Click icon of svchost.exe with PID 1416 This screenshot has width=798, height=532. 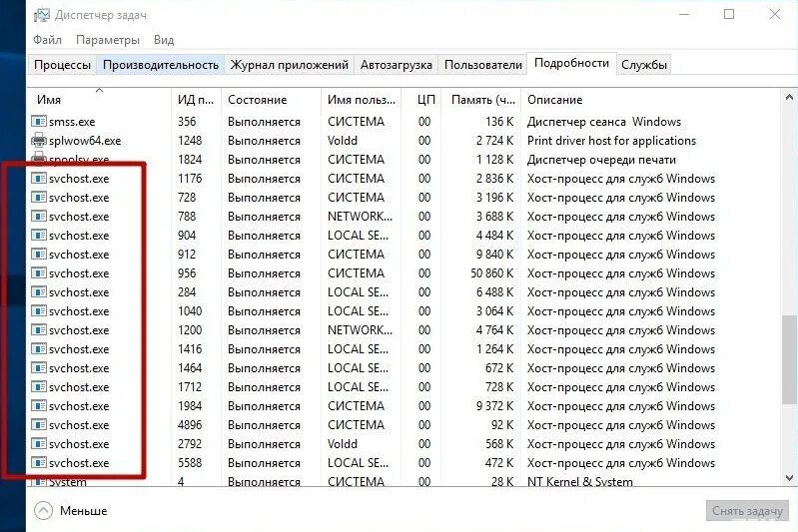point(39,349)
